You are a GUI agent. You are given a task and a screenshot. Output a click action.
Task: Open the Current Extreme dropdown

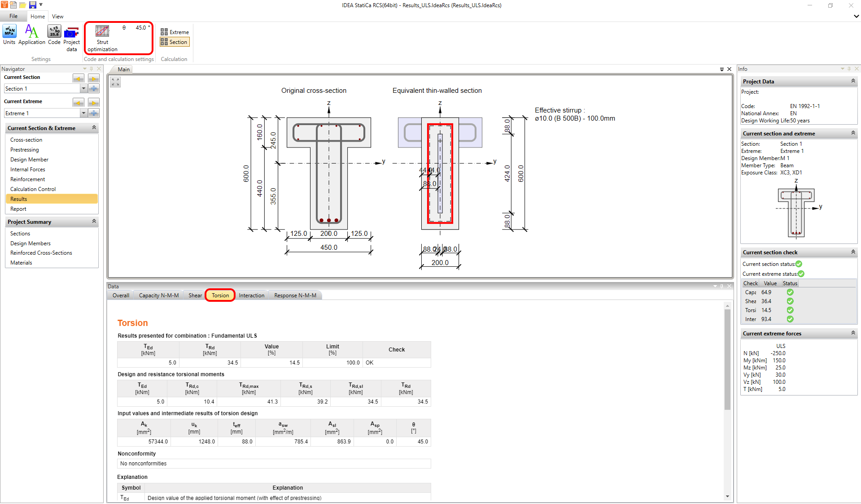point(83,113)
